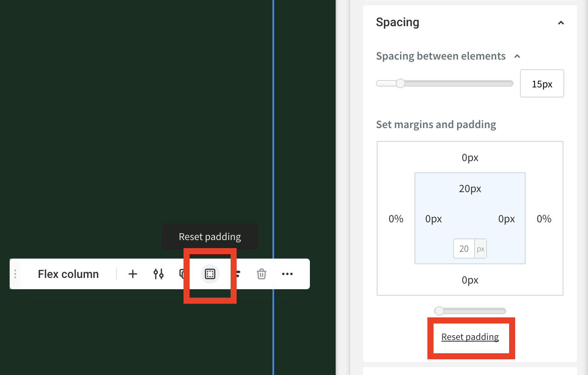Click the Reset padding icon in the toolbar
588x375 pixels.
pyautogui.click(x=210, y=274)
